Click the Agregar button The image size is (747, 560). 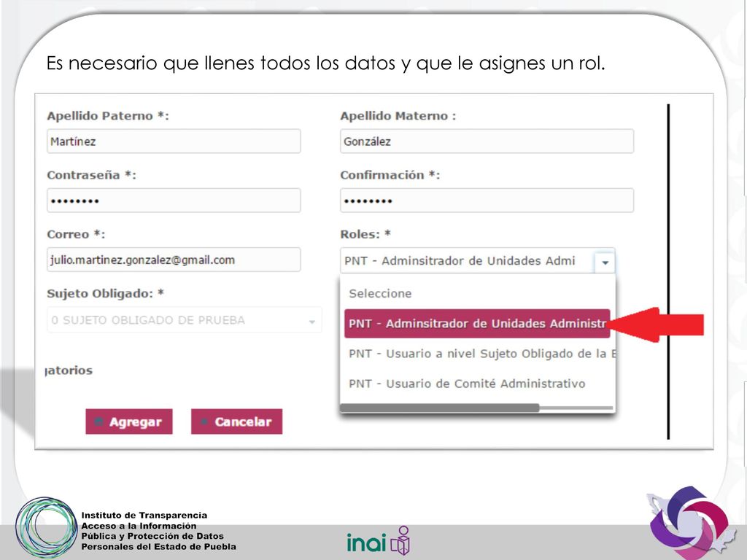coord(129,421)
